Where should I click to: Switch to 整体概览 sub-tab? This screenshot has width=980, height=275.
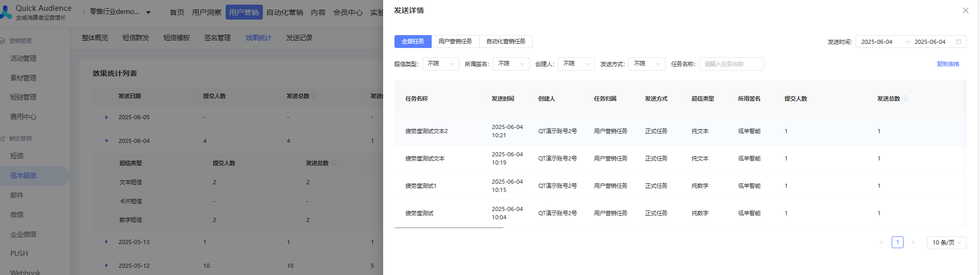(95, 38)
